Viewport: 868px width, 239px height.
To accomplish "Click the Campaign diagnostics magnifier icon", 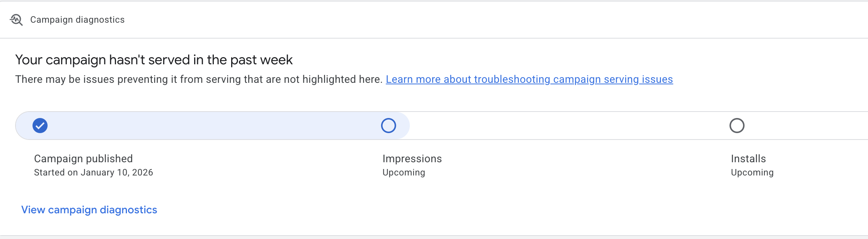I will pos(16,19).
